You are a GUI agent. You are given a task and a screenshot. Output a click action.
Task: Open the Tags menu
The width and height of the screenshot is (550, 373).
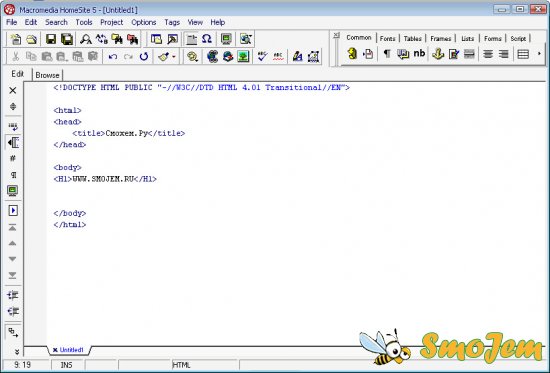click(172, 22)
